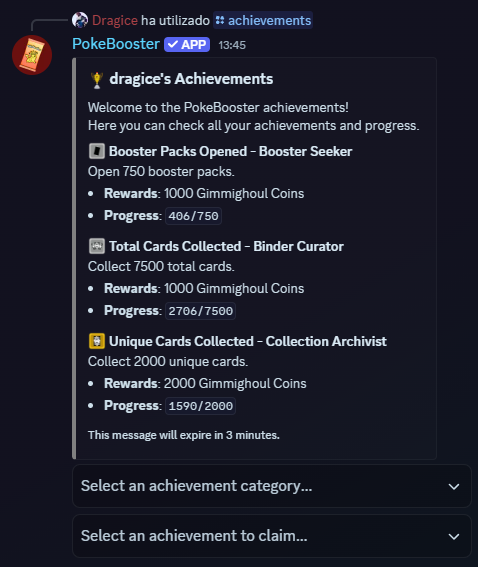
Task: Click Dragice's small user avatar
Action: [x=80, y=20]
